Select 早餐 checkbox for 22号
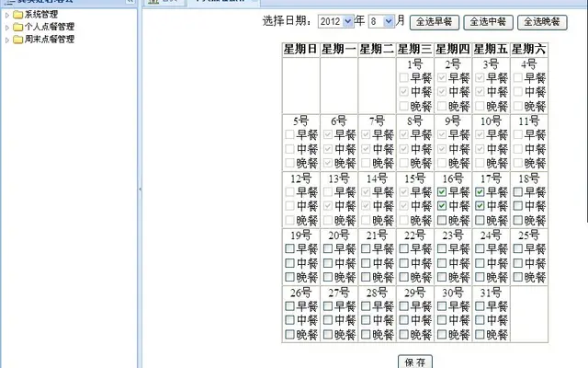Screen dimensions: 588x368 (404, 249)
